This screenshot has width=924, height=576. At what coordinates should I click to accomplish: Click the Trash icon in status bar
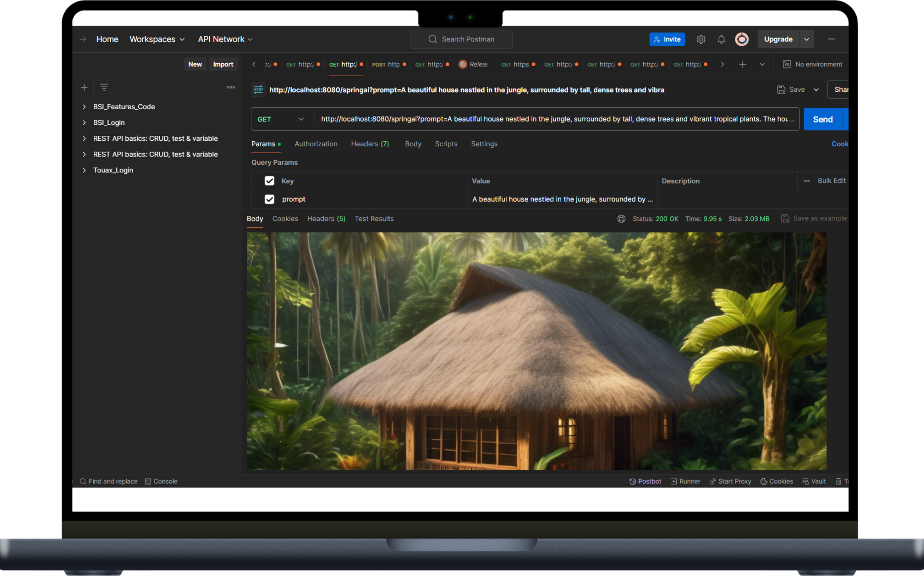[x=839, y=481]
